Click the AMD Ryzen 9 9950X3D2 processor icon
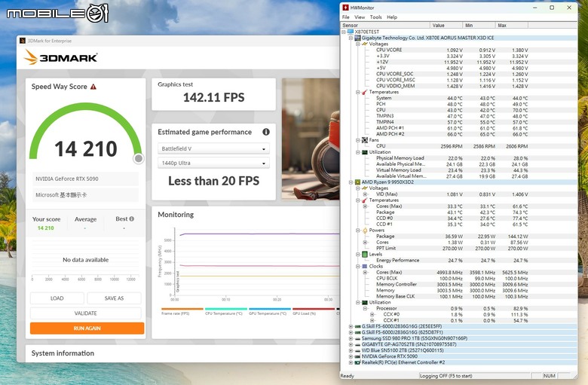Image resolution: width=588 pixels, height=385 pixels. [x=357, y=182]
